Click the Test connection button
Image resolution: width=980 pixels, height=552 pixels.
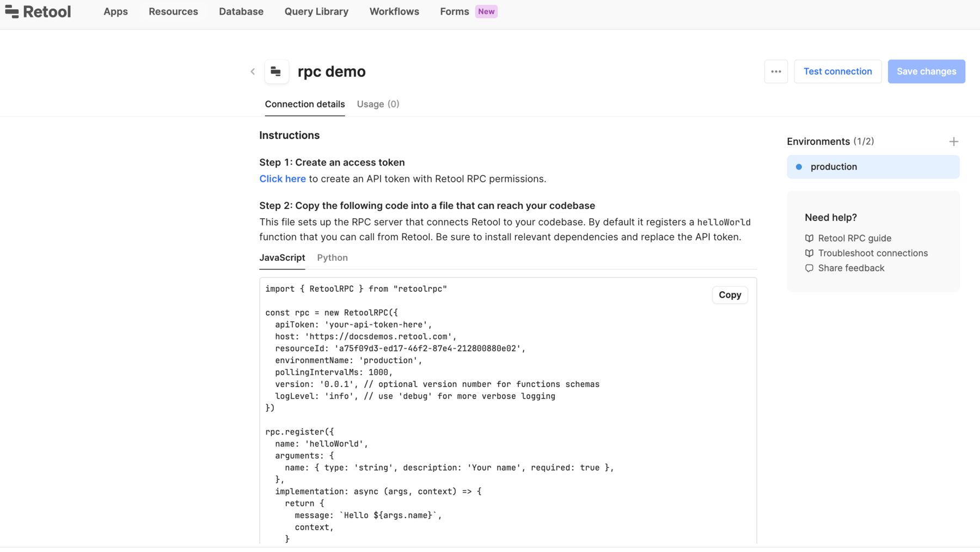click(x=837, y=71)
